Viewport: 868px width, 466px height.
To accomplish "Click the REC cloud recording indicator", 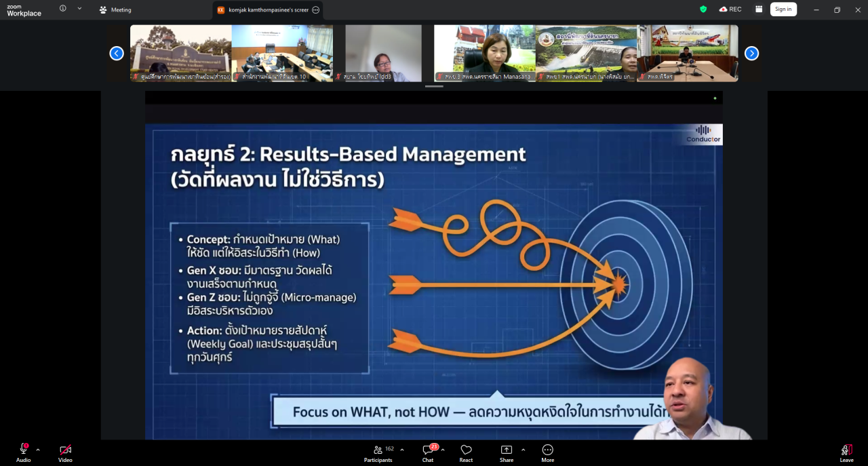I will coord(730,9).
